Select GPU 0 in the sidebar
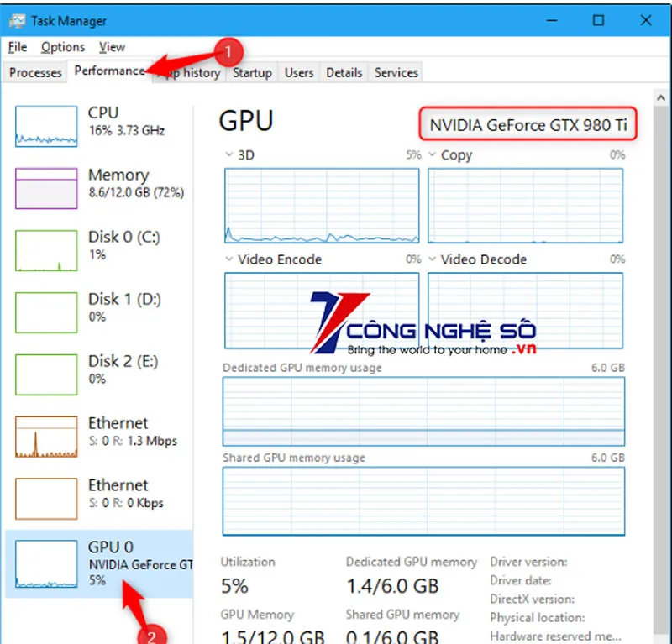This screenshot has height=644, width=672. tap(99, 563)
